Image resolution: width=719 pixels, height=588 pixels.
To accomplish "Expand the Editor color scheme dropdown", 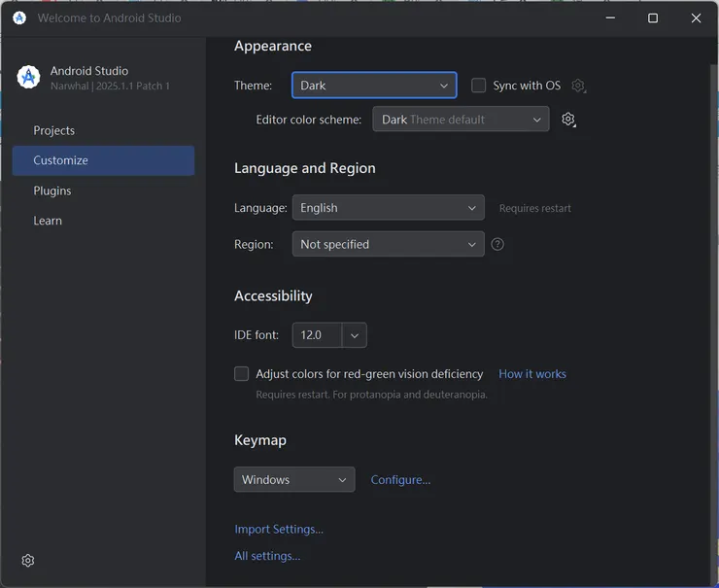I will tap(461, 120).
